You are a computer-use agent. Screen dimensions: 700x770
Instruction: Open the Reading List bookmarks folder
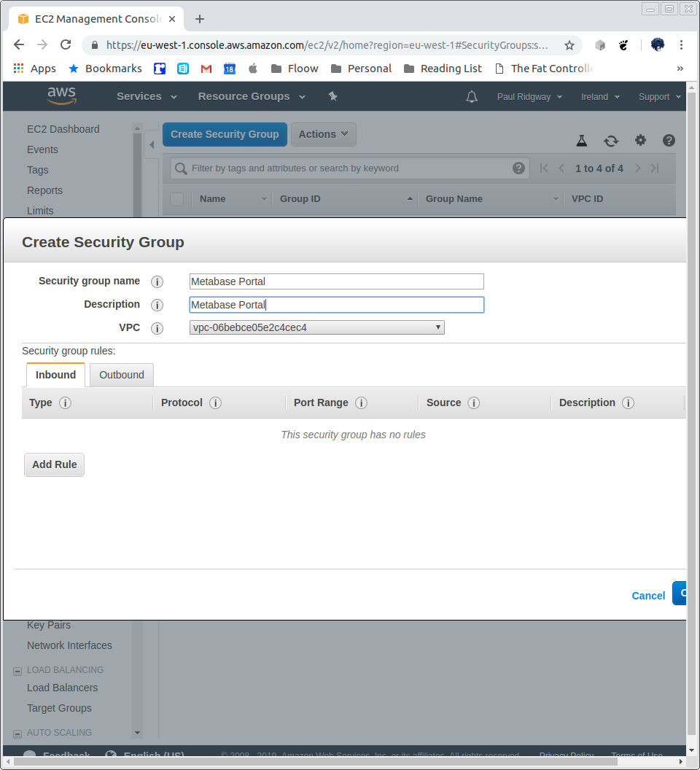point(443,69)
